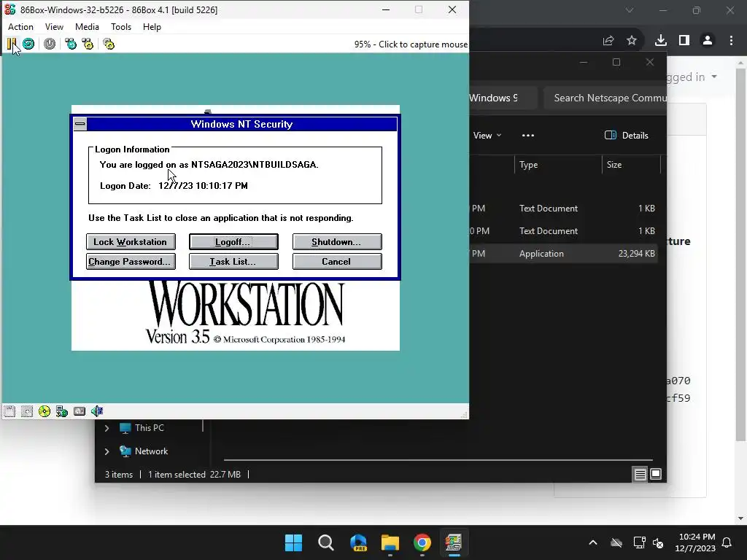Click the sound speaker status icon in 86Box
The height and width of the screenshot is (560, 747).
coord(97,411)
